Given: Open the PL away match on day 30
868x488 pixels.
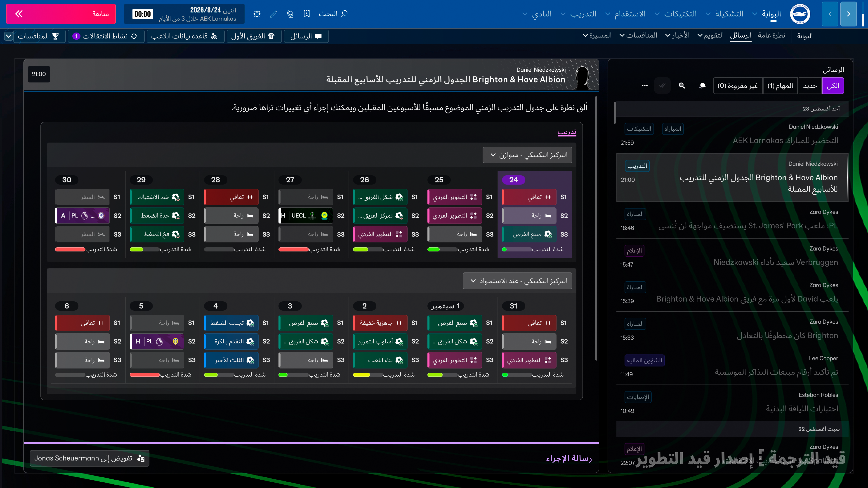Looking at the screenshot, I should pyautogui.click(x=83, y=216).
